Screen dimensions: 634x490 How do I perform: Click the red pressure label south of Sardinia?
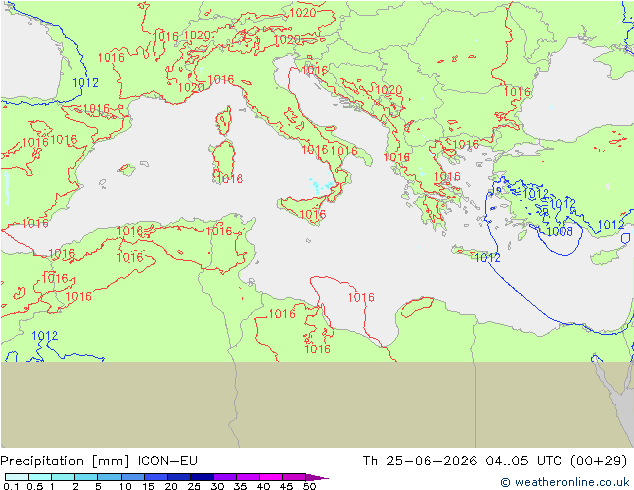pyautogui.click(x=230, y=178)
